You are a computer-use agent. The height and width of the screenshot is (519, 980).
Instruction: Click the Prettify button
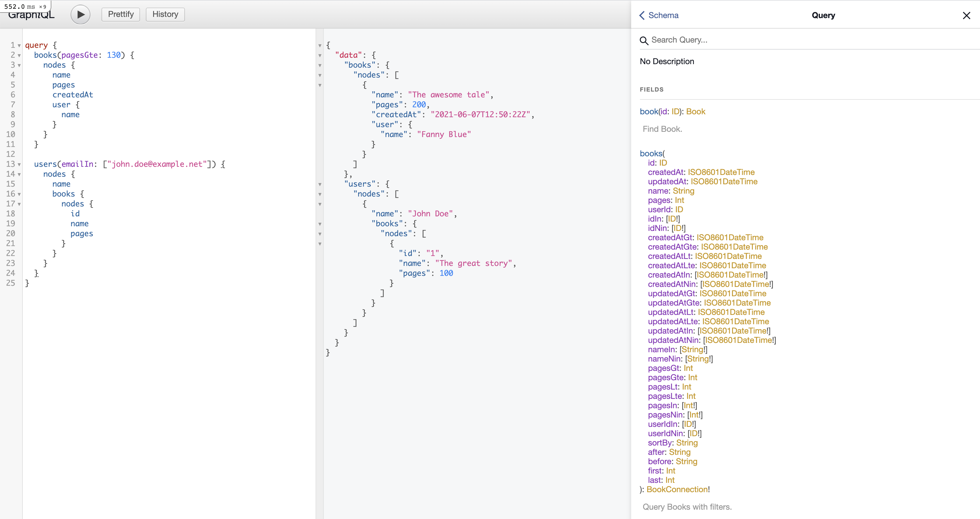(120, 15)
